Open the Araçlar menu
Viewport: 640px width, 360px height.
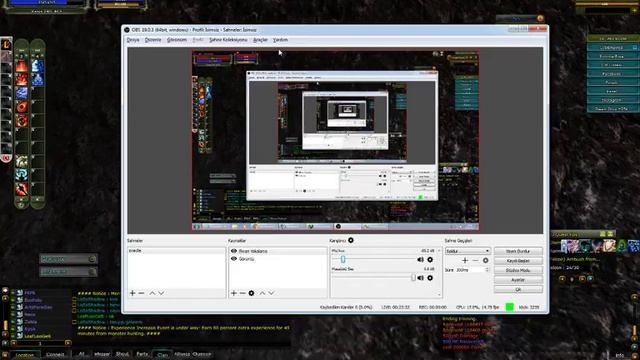tap(260, 40)
